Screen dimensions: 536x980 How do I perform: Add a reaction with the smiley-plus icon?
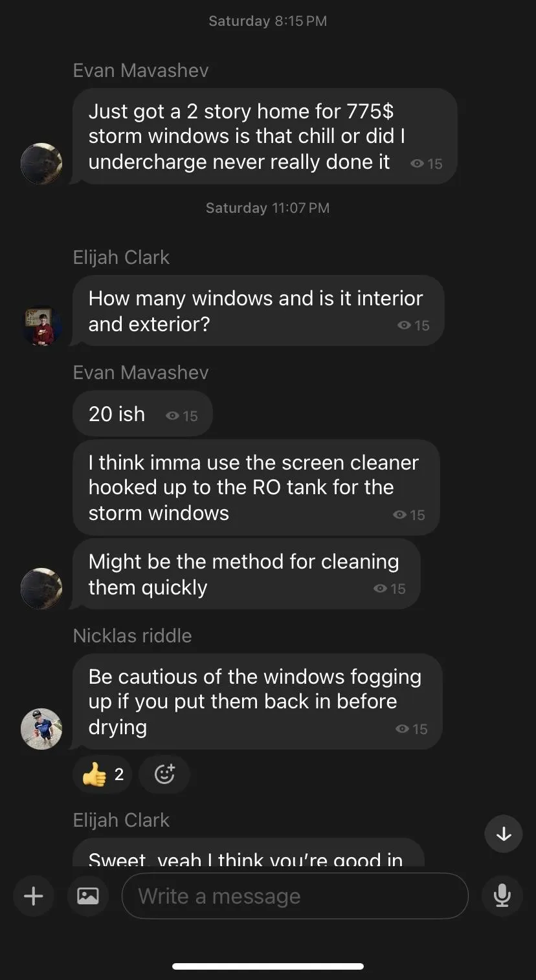point(164,774)
